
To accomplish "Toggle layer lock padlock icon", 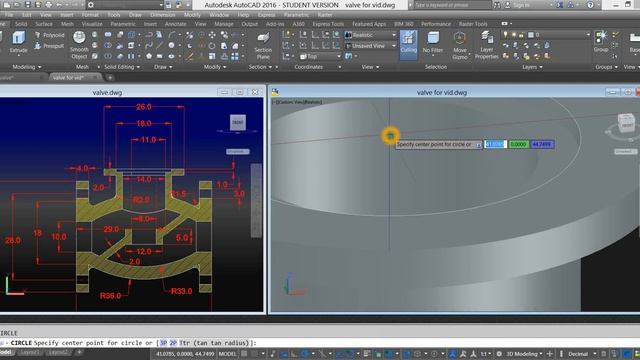I will 521,35.
